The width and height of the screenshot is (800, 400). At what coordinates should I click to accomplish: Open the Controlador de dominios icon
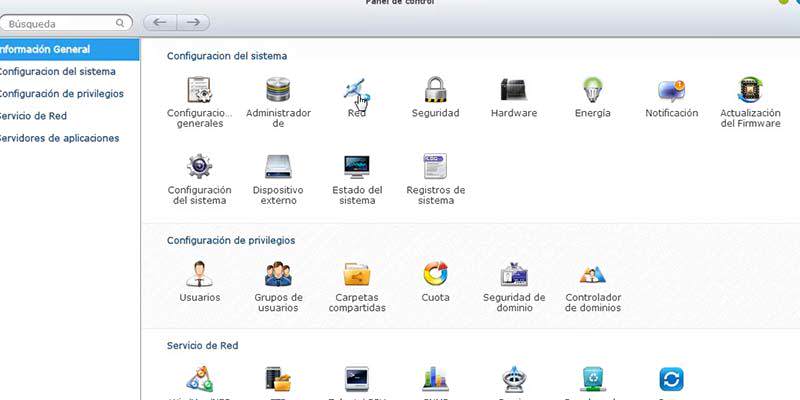592,274
